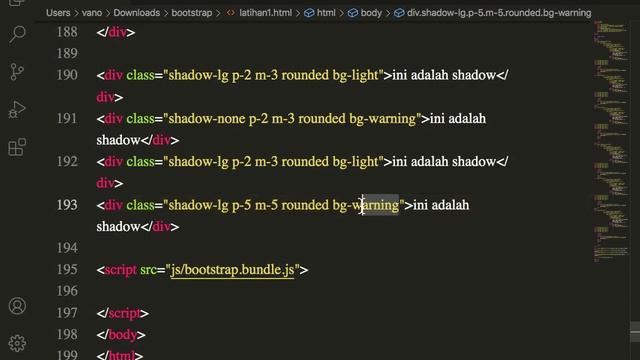Click the closing div tag on line 188
This screenshot has height=360, width=640.
[x=116, y=32]
